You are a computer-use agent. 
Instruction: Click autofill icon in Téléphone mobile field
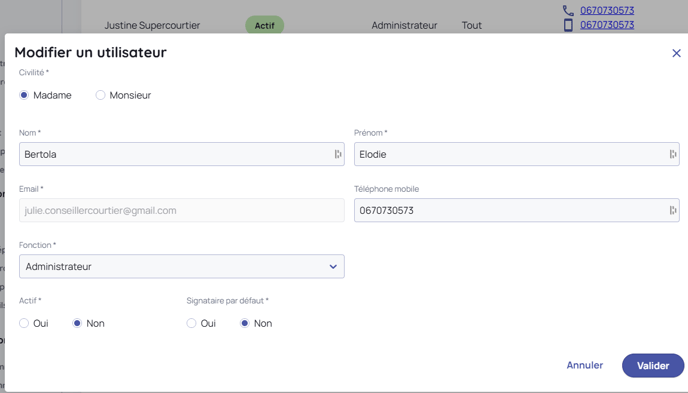pyautogui.click(x=673, y=210)
